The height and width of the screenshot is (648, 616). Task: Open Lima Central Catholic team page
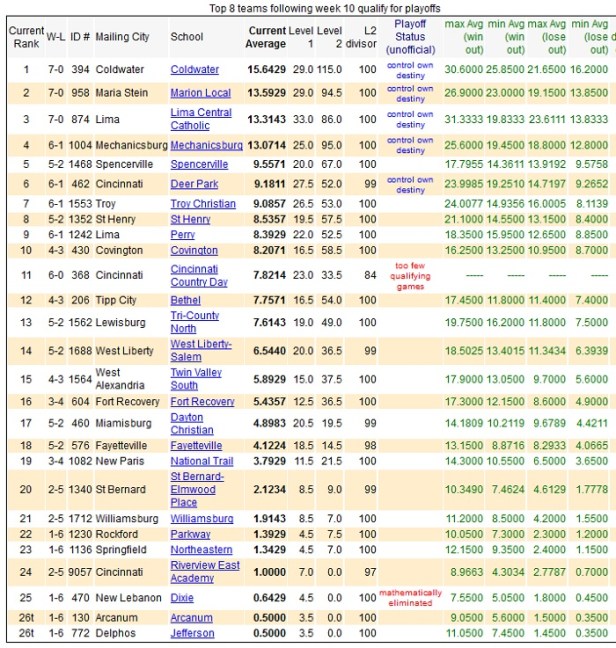click(202, 119)
